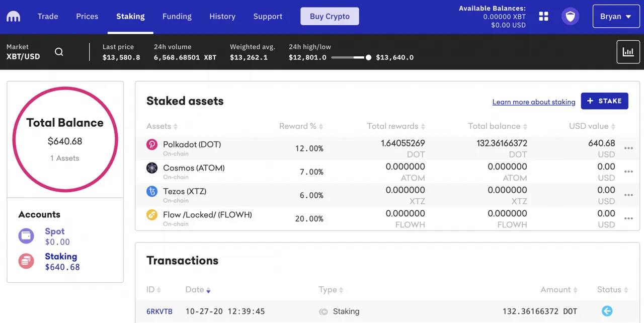Sort transactions by Date column
Image resolution: width=644 pixels, height=323 pixels.
coord(198,290)
